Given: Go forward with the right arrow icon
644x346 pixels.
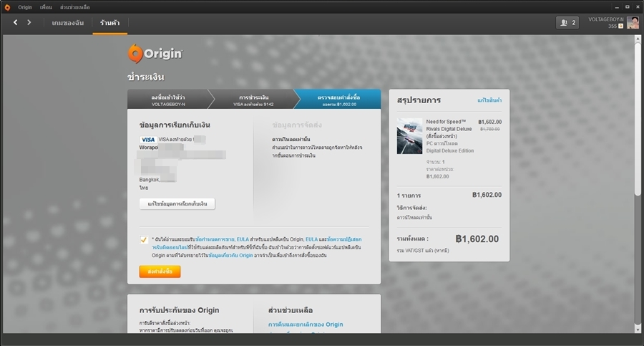Looking at the screenshot, I should (x=29, y=22).
